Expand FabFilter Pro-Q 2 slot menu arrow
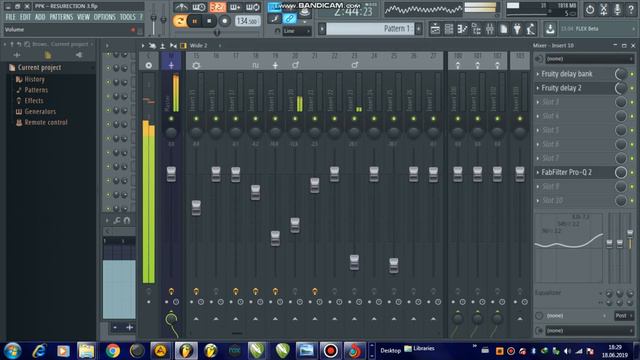The width and height of the screenshot is (640, 360). [x=538, y=173]
